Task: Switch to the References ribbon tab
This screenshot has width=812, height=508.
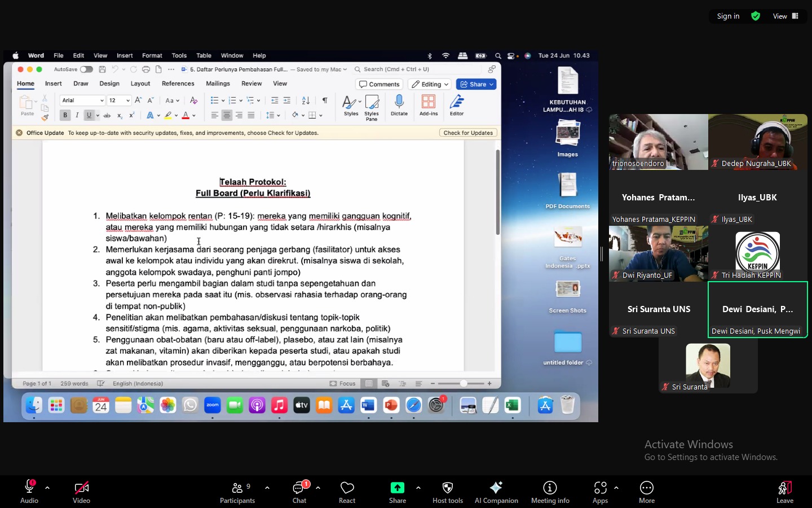Action: [x=178, y=84]
